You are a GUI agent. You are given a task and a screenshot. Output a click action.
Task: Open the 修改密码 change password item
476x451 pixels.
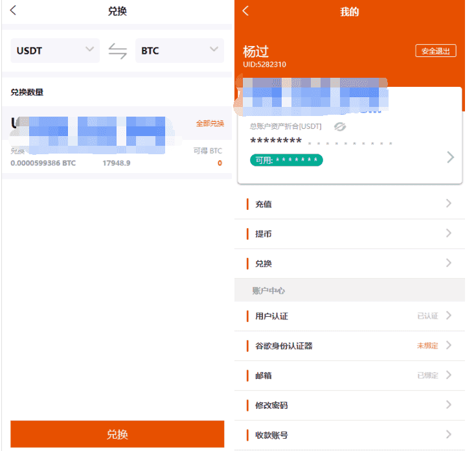tap(350, 405)
